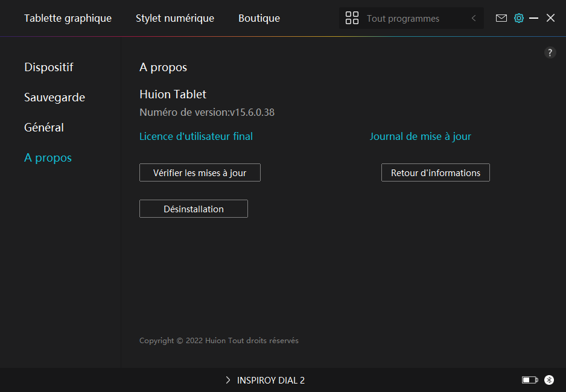Expand the INSPIROY DIAL 2 device chevron
Viewport: 566px width, 392px height.
[227, 380]
